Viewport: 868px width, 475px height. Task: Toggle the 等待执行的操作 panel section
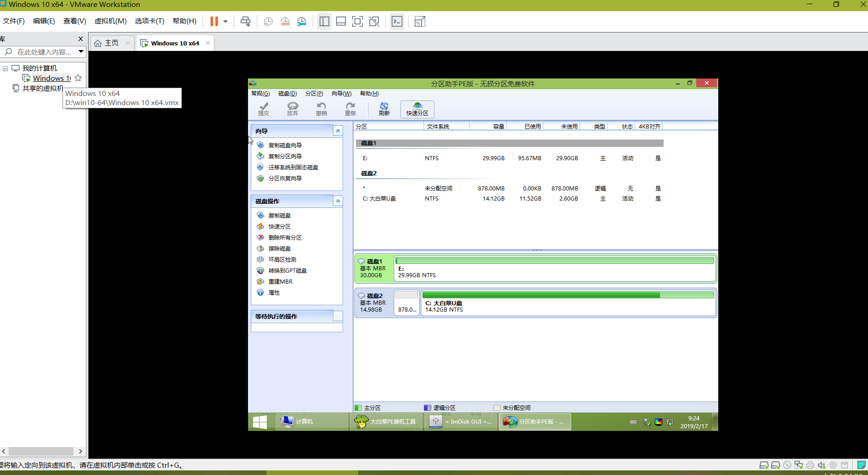click(338, 316)
